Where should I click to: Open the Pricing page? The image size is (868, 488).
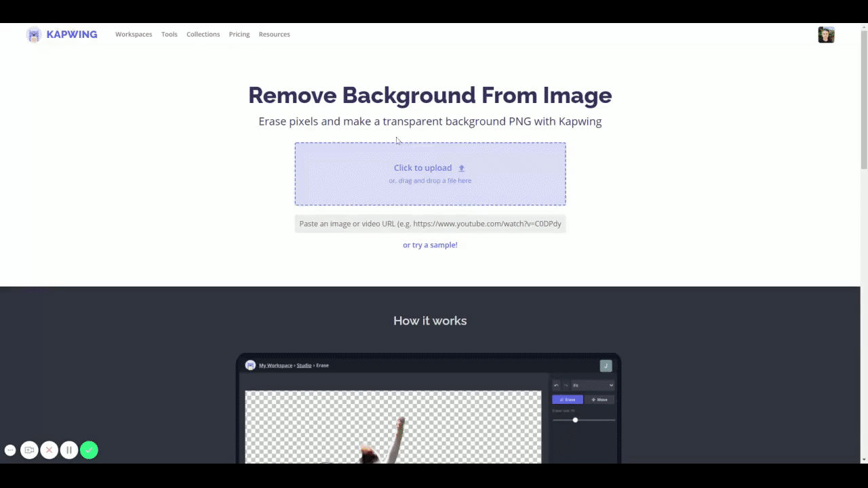point(239,35)
